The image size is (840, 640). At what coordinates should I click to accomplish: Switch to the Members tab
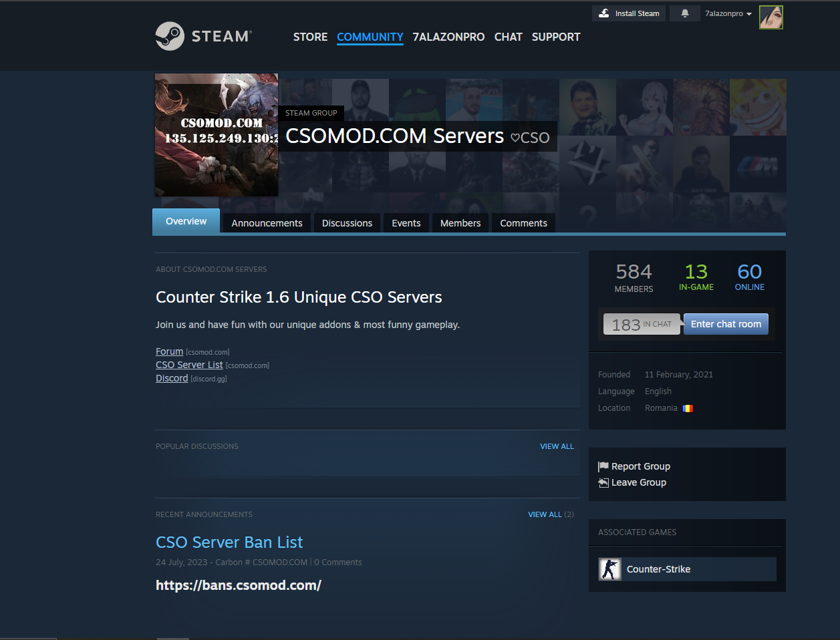(x=460, y=223)
